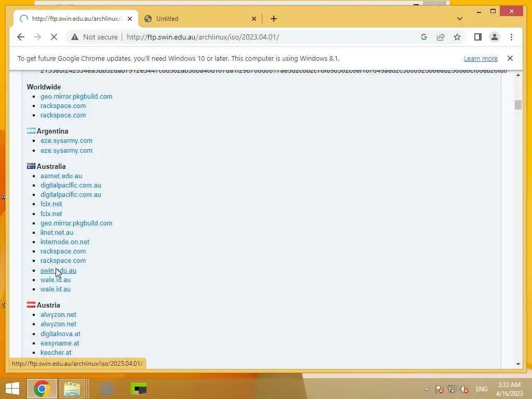Click the Worldwide heading

44,87
